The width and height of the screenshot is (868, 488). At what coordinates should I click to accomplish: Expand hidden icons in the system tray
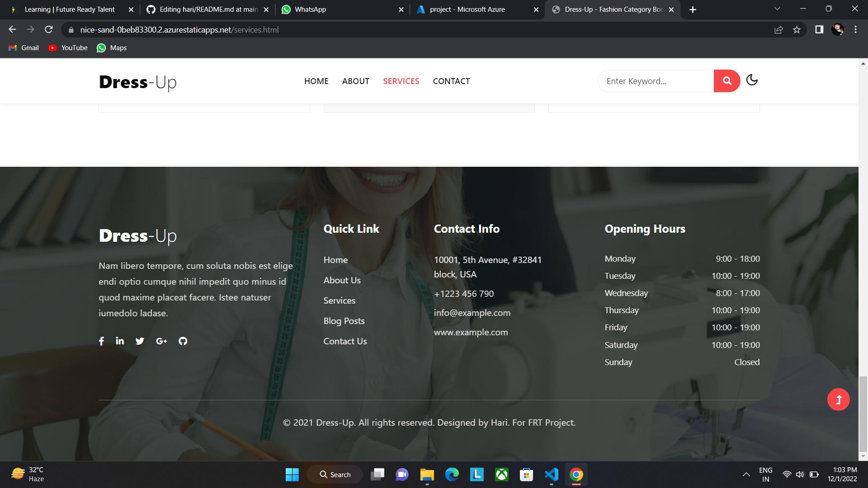pos(746,474)
